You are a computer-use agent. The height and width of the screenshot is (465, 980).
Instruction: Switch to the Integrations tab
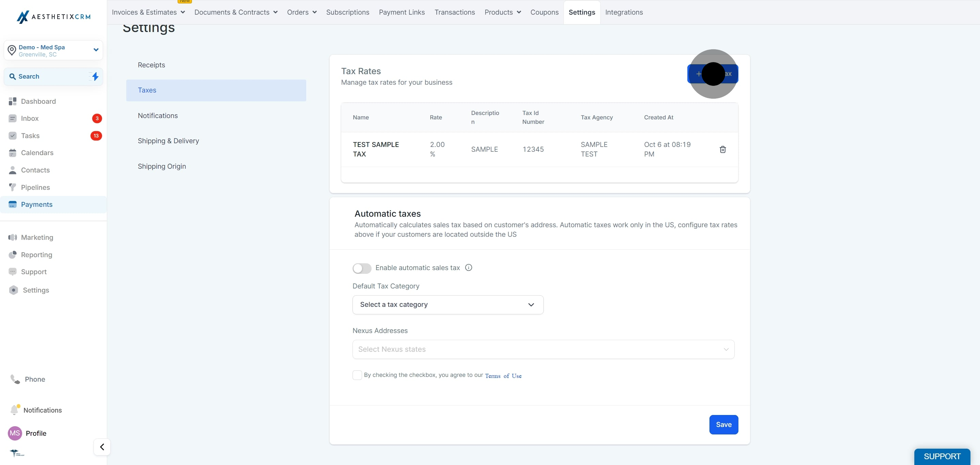(624, 12)
